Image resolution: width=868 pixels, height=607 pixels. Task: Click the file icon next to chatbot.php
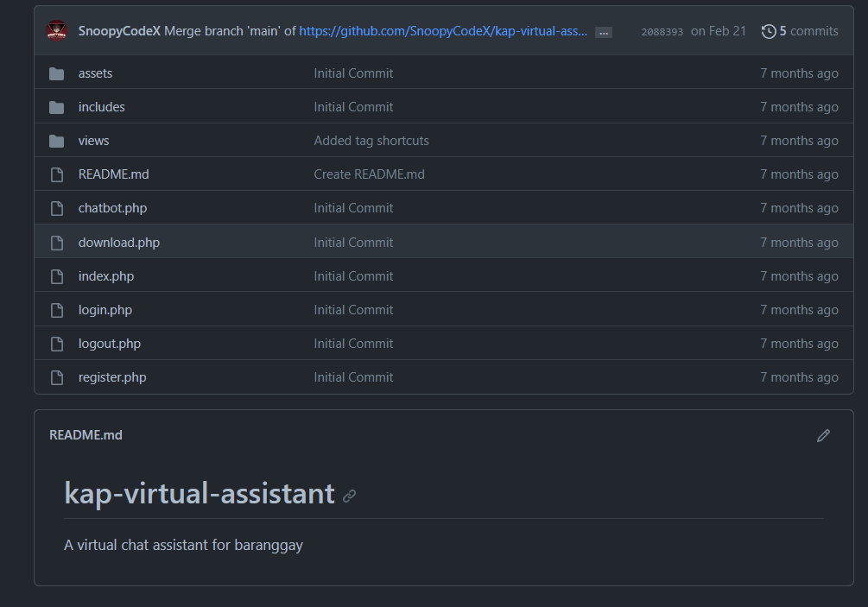57,207
